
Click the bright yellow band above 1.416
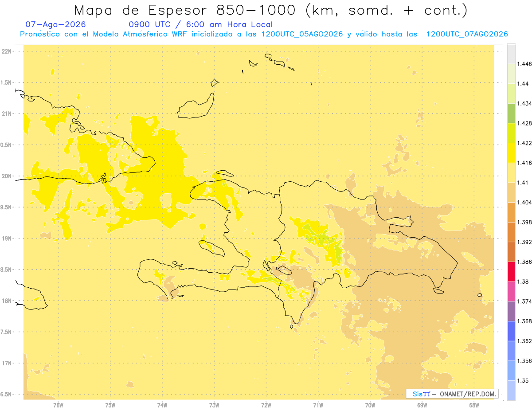tap(511, 153)
